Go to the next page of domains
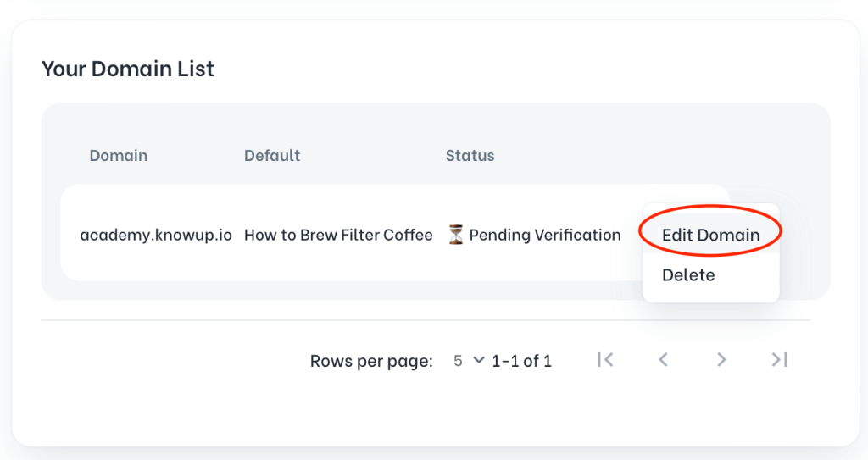Screen dimensions: 868x460 pos(721,360)
